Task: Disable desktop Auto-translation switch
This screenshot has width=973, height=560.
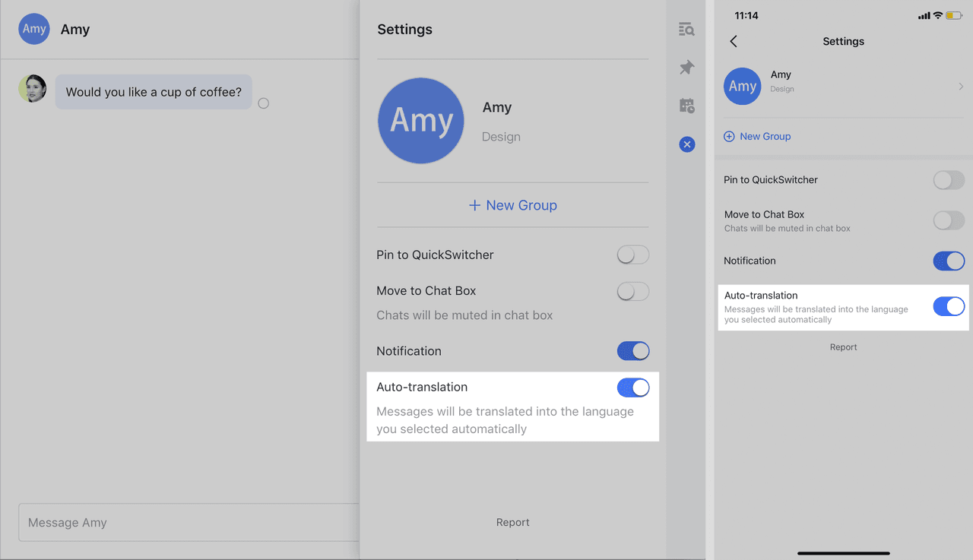Action: click(x=633, y=388)
